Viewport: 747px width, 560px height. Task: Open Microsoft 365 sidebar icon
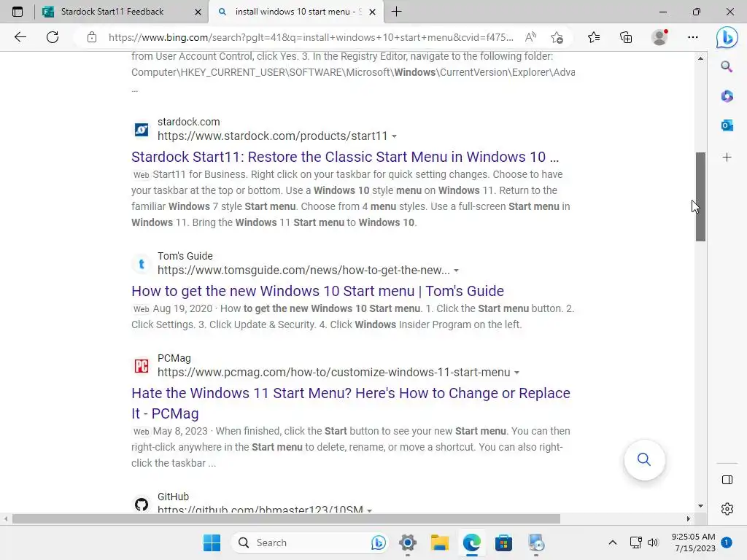pos(727,96)
